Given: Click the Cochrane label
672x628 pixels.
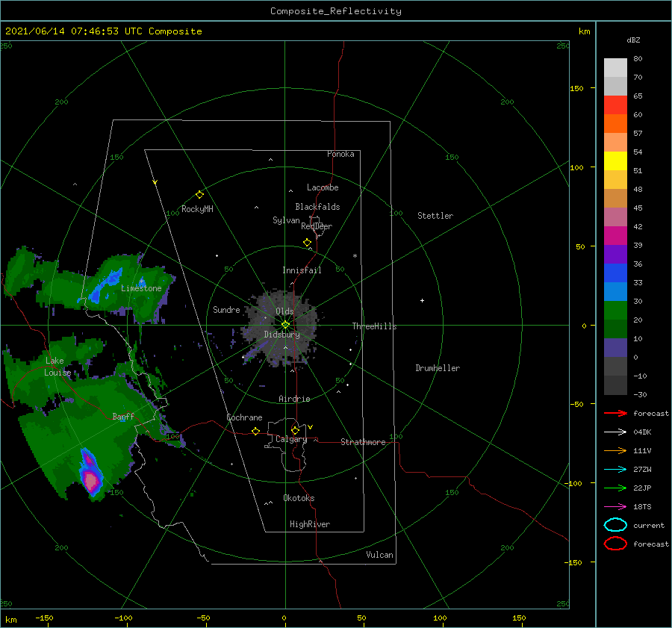Looking at the screenshot, I should [x=244, y=417].
